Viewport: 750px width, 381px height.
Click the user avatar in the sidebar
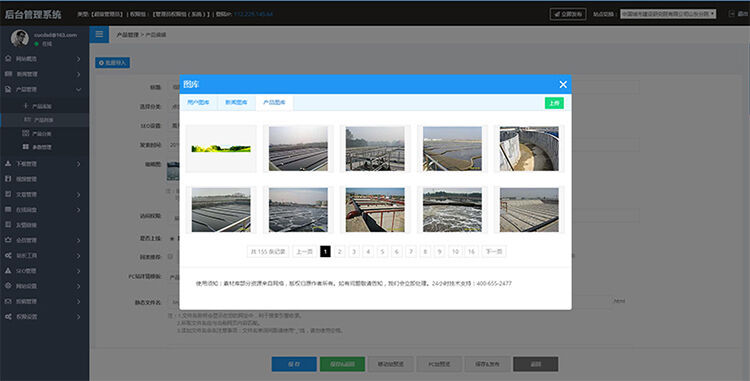[20, 38]
